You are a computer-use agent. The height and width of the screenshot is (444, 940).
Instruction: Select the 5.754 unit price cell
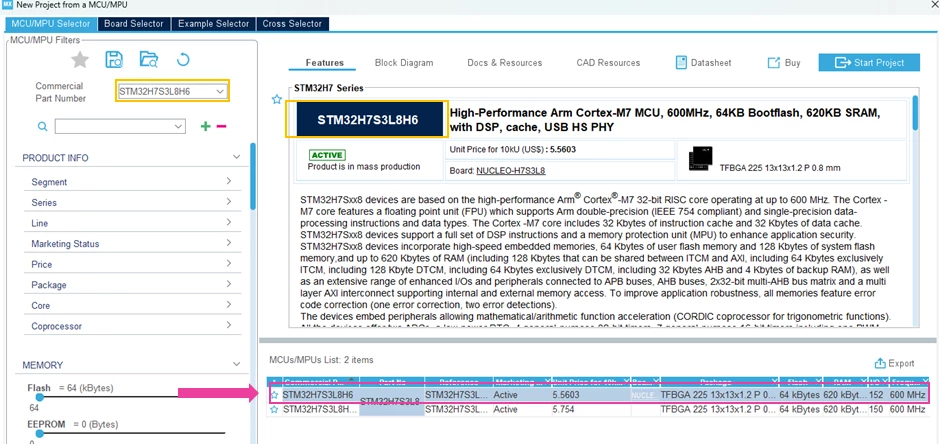point(590,409)
